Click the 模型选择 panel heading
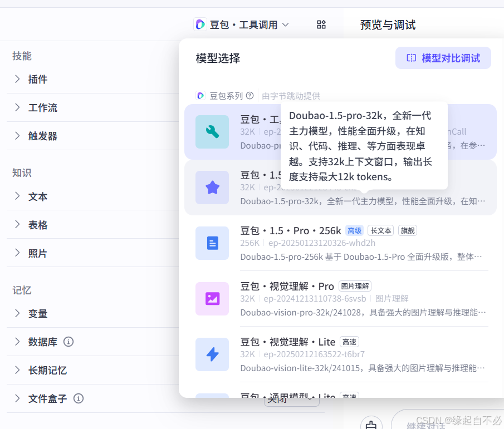This screenshot has width=504, height=429. click(x=218, y=58)
